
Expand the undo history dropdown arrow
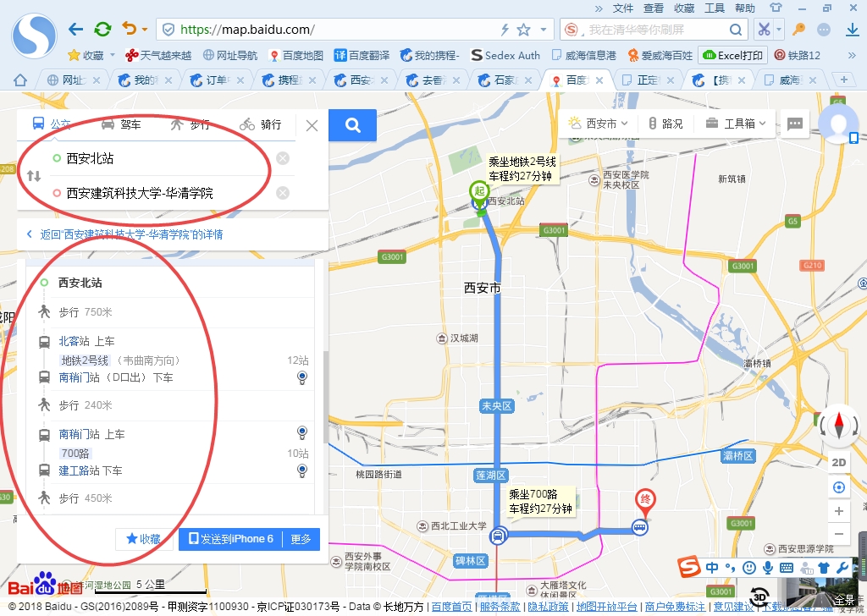pos(145,30)
